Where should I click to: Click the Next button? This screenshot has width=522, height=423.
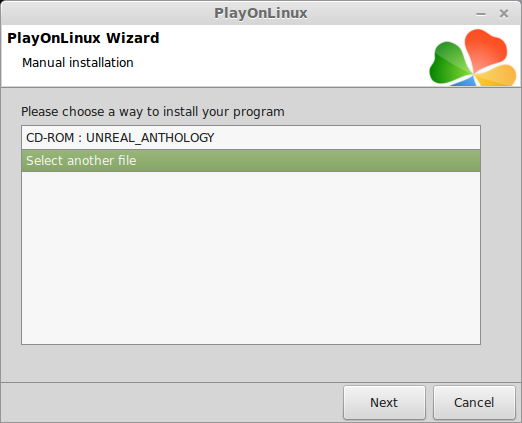[384, 402]
